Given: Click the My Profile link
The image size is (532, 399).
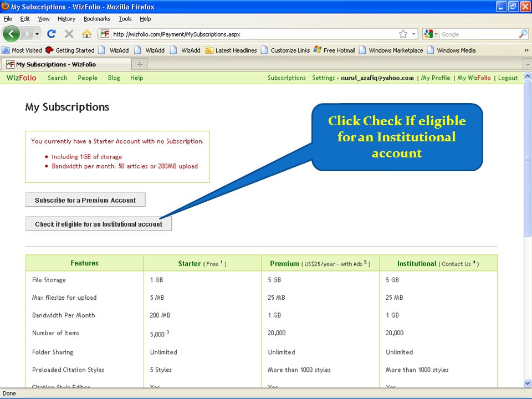Looking at the screenshot, I should click(x=436, y=78).
